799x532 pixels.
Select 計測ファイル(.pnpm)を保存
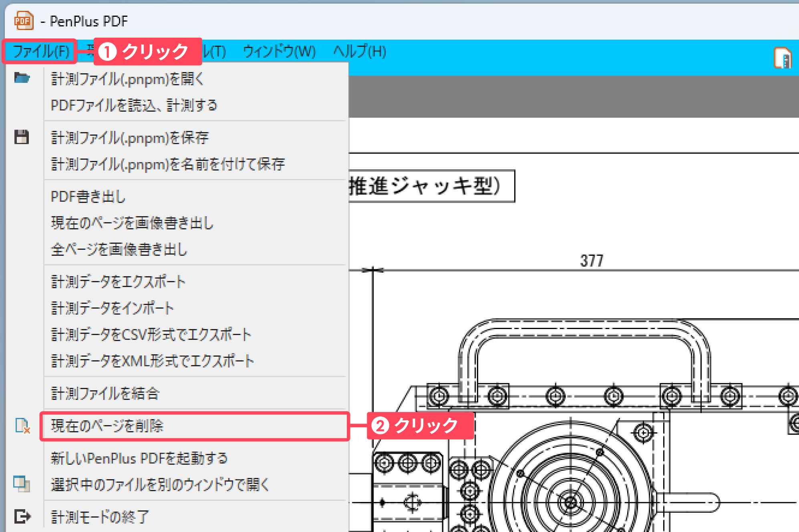(130, 138)
